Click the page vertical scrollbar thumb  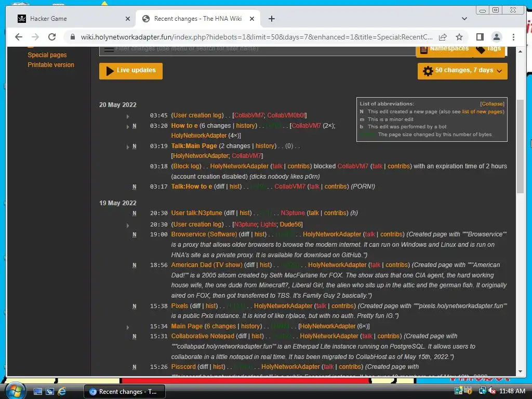pos(520,146)
